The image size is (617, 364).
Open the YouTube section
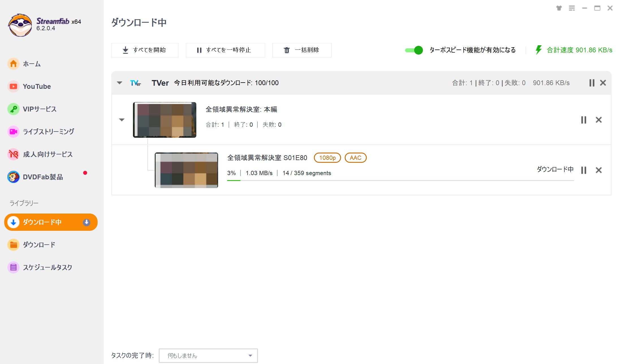click(x=37, y=87)
